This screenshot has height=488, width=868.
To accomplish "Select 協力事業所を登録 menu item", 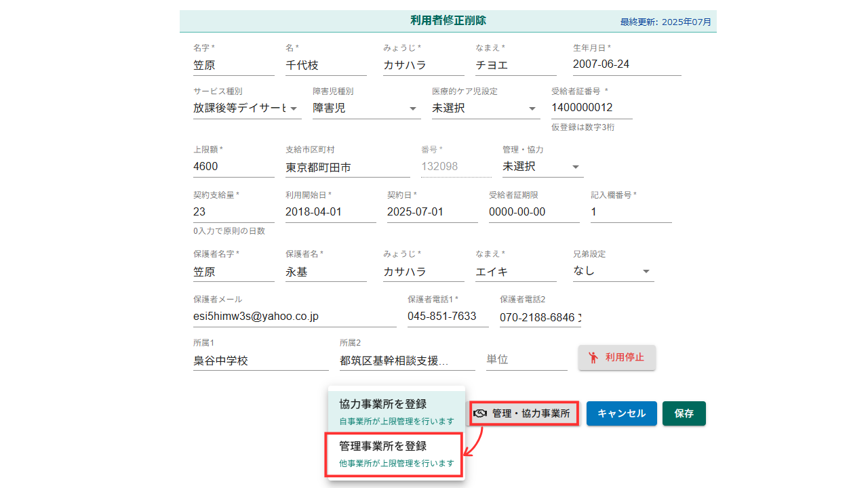I will pos(396,411).
